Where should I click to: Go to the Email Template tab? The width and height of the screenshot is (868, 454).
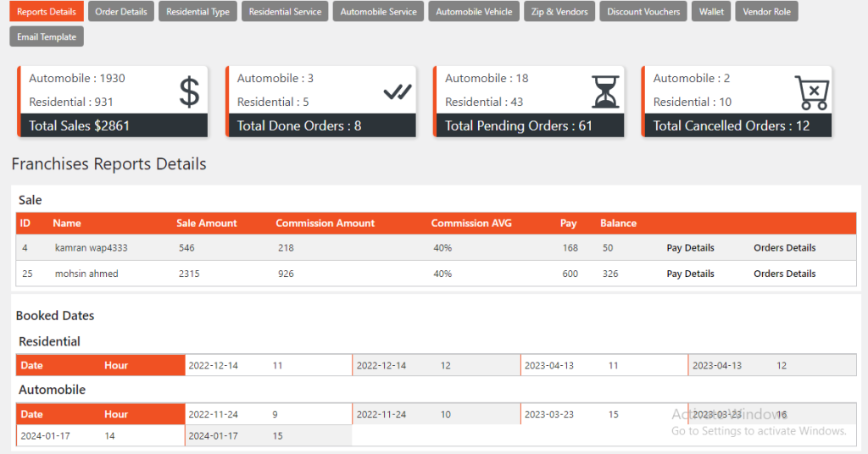(47, 36)
